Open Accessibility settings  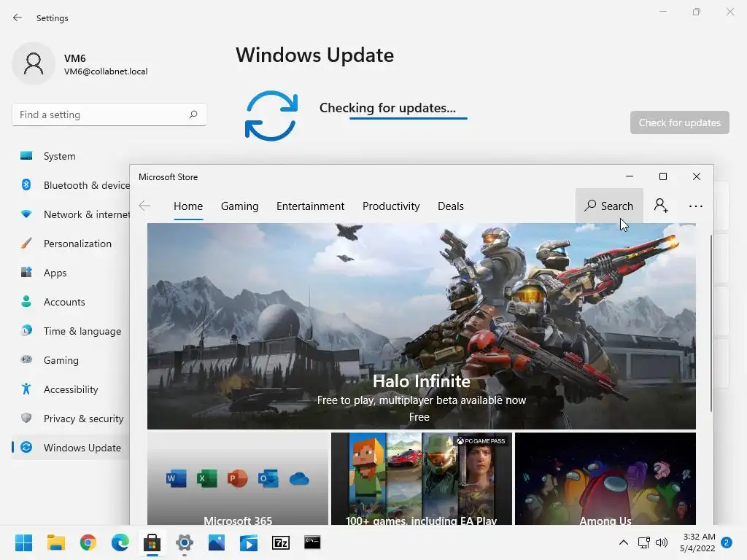(x=71, y=389)
